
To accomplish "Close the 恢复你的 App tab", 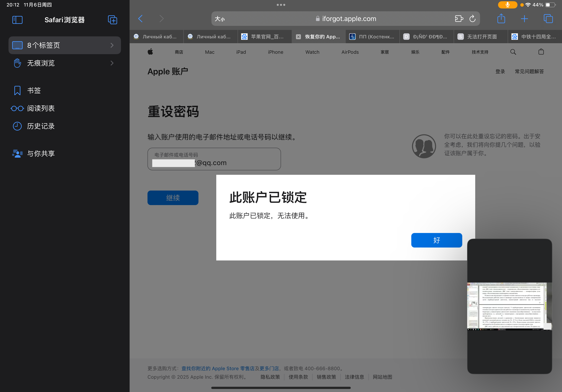I will click(298, 37).
